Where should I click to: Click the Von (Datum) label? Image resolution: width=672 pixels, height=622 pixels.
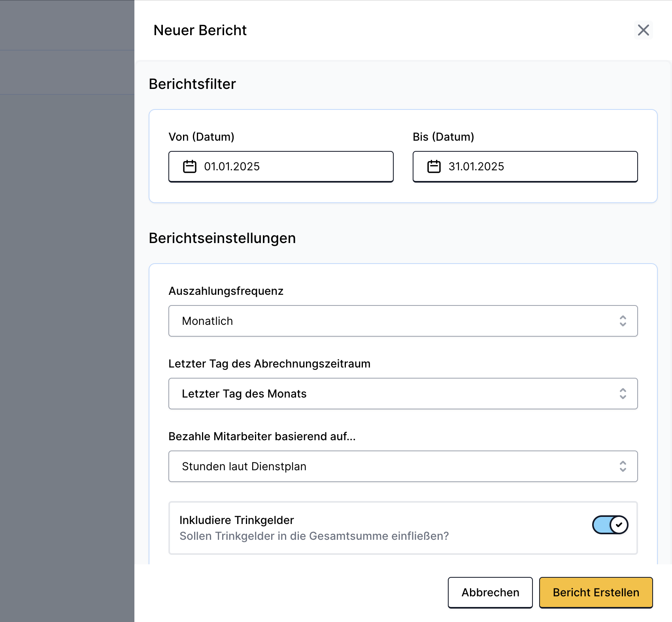(202, 137)
